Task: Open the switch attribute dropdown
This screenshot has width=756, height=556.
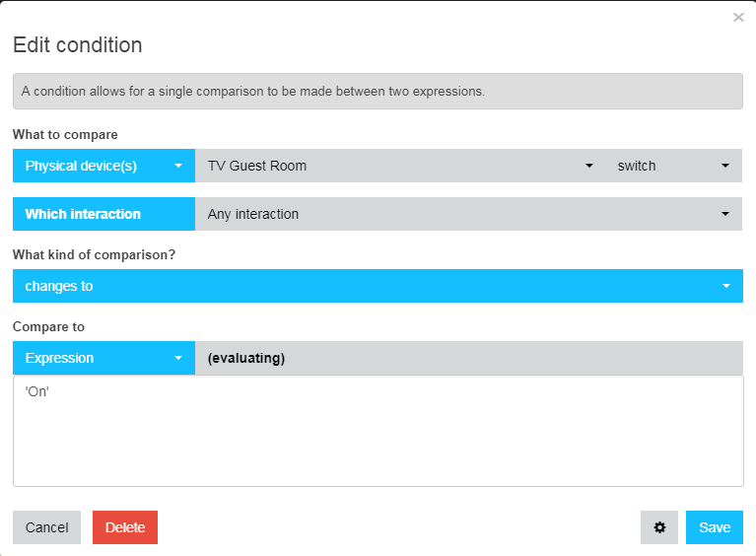Action: point(673,166)
